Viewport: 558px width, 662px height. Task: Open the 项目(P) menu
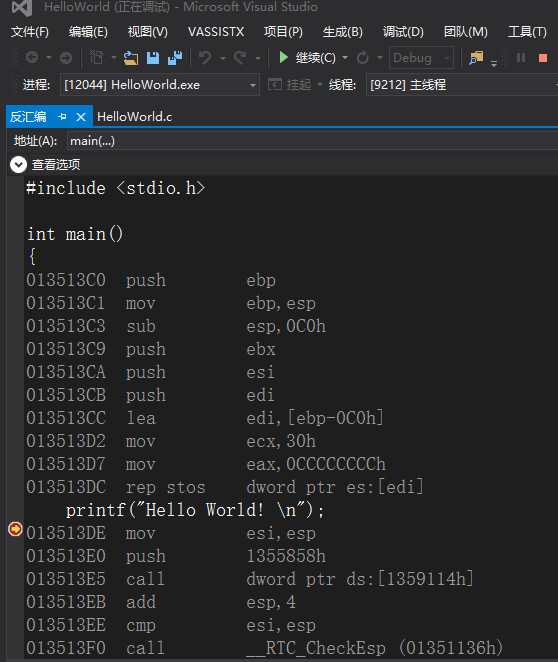click(x=283, y=32)
